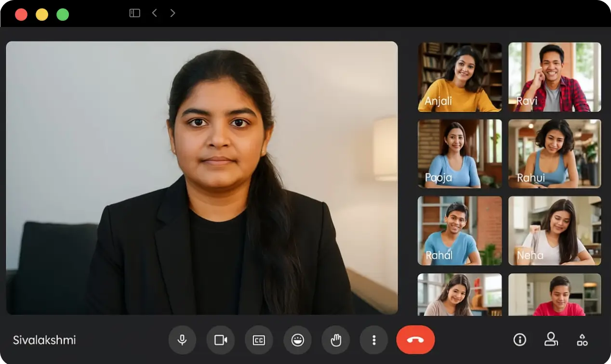Raise your hand

336,340
